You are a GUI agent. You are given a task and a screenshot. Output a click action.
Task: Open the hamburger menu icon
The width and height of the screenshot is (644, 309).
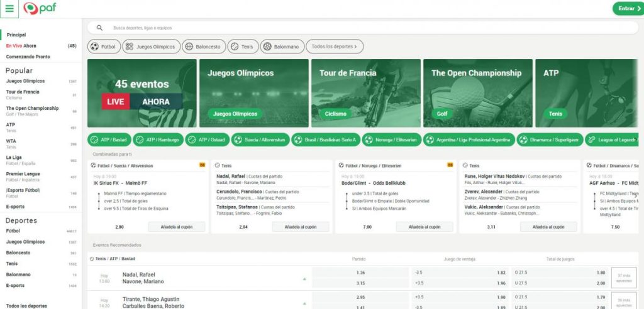point(9,8)
